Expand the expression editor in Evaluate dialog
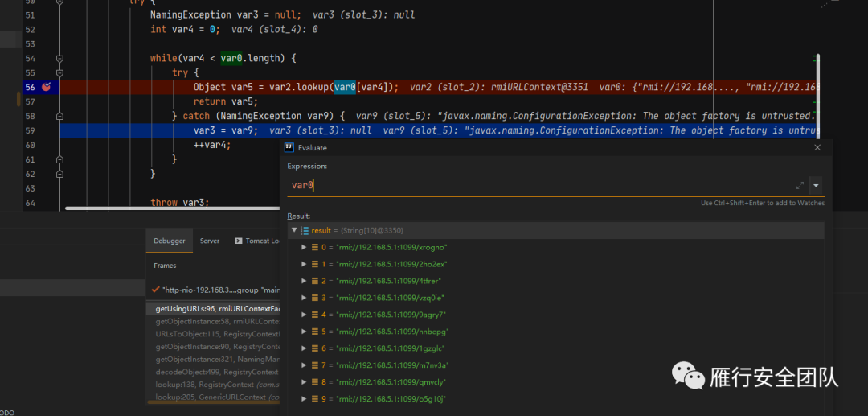868x416 pixels. click(x=800, y=186)
